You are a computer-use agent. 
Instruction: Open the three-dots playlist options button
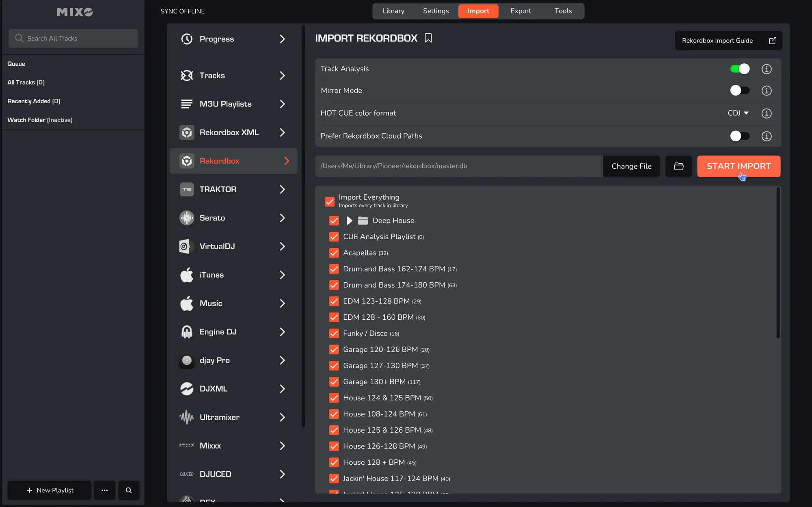pos(104,490)
